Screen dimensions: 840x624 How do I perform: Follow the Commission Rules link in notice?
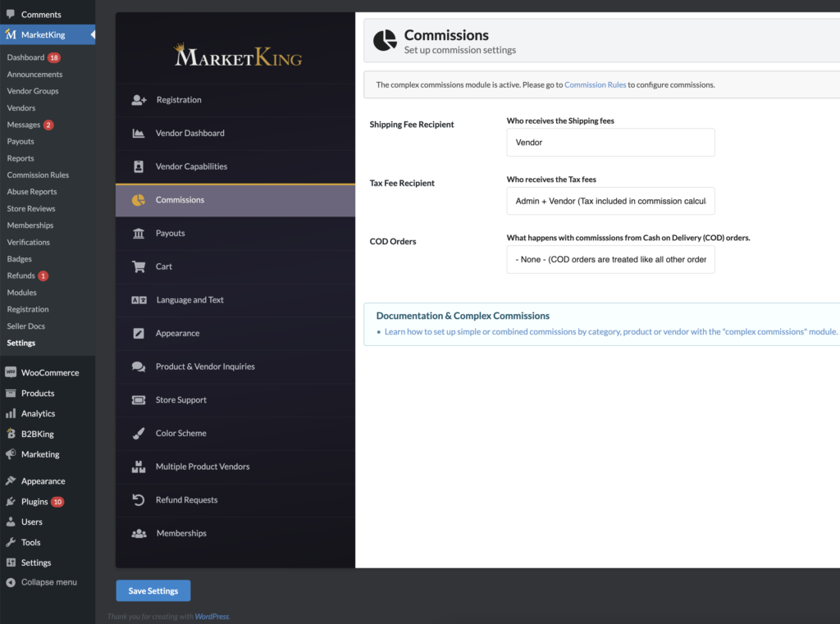[x=595, y=84]
